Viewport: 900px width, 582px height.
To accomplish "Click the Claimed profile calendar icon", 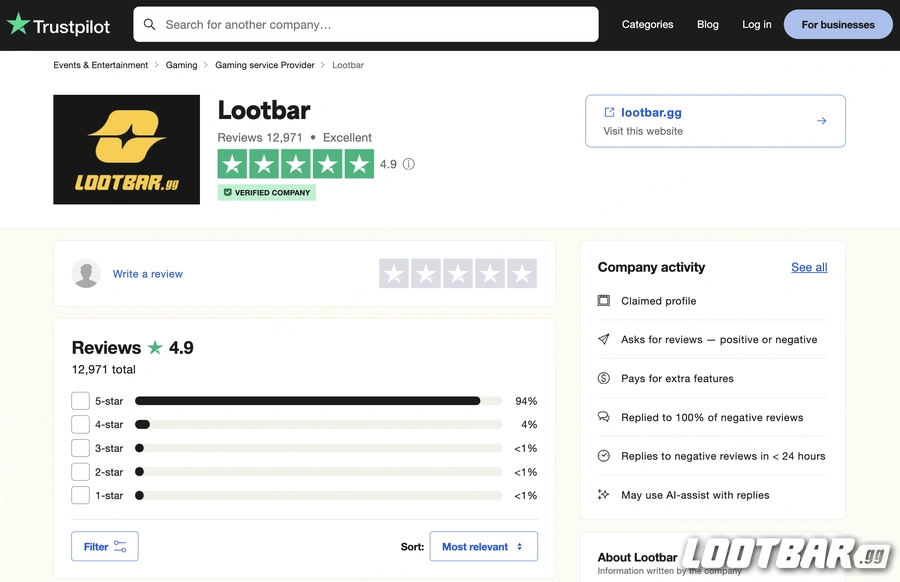I will pyautogui.click(x=604, y=300).
